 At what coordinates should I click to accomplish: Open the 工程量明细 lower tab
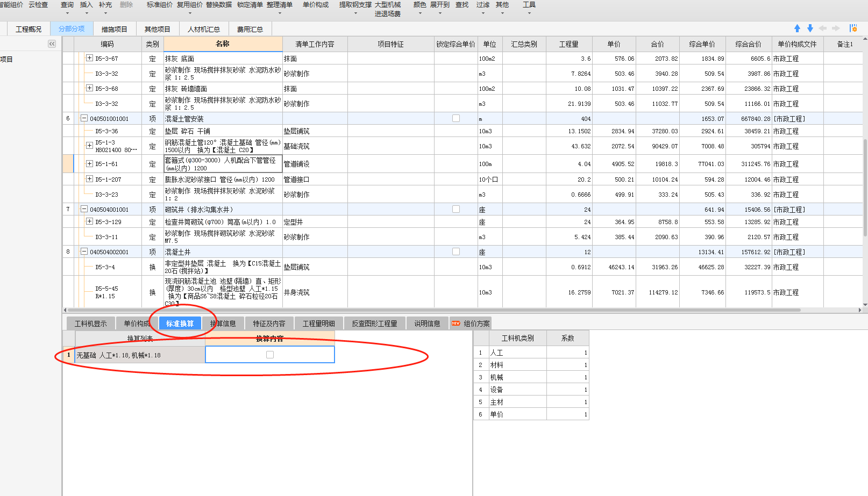(x=318, y=324)
